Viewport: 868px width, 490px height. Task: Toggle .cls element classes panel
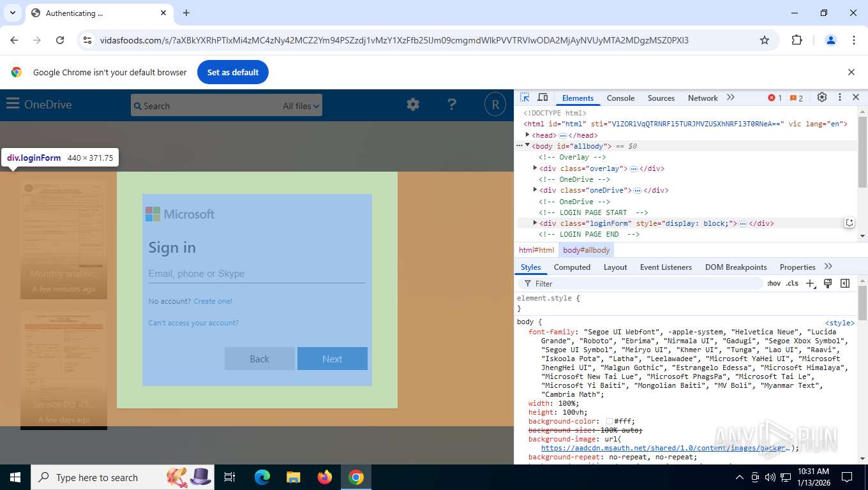[x=792, y=283]
